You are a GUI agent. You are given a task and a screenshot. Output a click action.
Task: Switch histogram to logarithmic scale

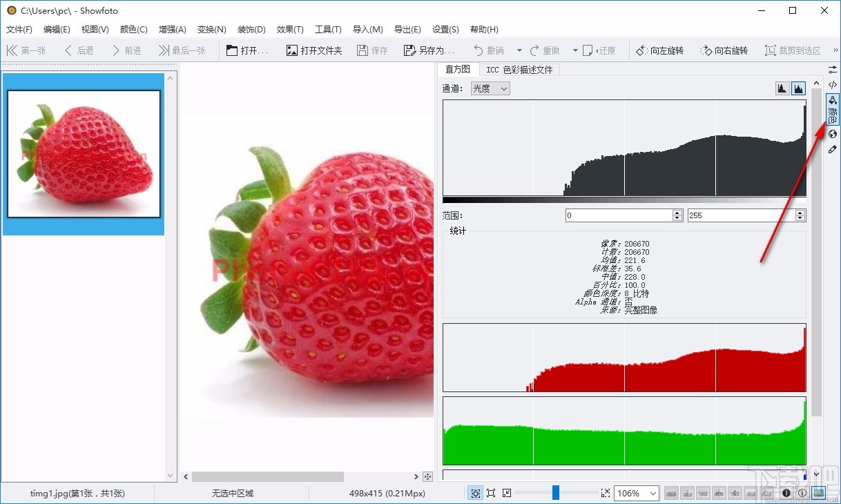[798, 88]
